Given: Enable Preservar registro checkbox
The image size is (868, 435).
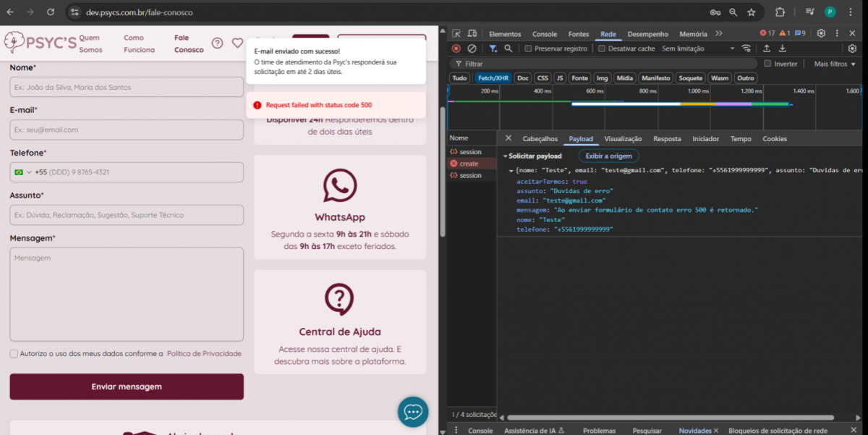Looking at the screenshot, I should [x=529, y=48].
